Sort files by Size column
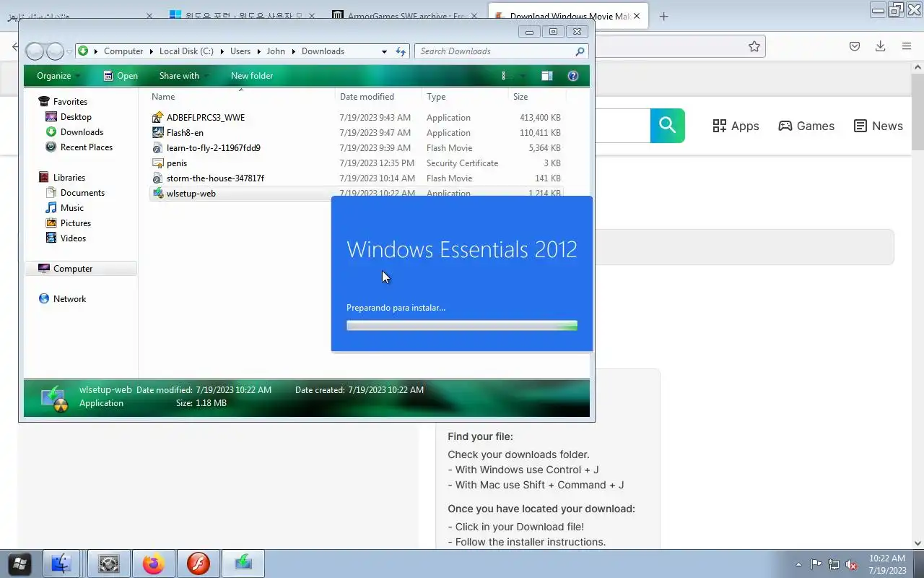 (x=537, y=97)
